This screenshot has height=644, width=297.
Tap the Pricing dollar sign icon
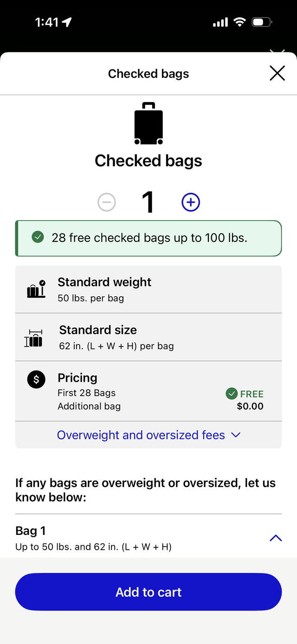click(36, 380)
